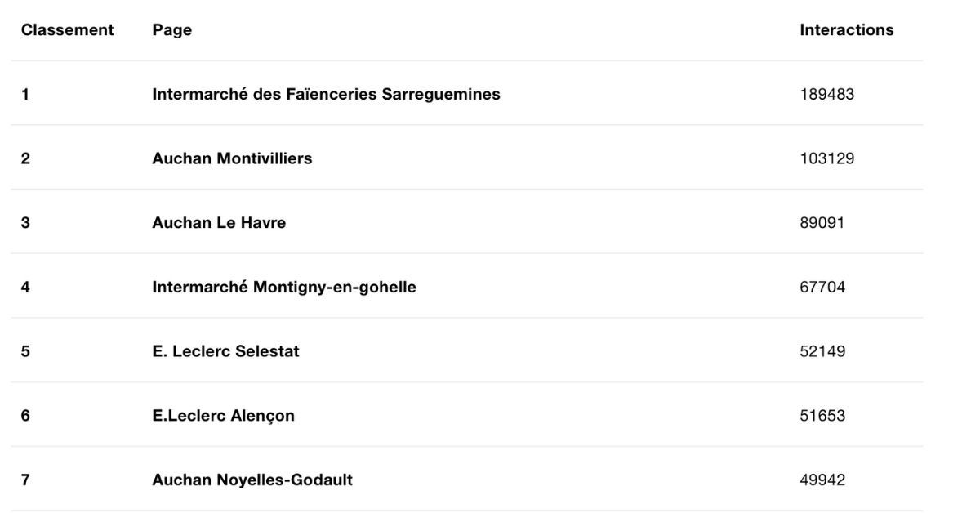Image resolution: width=980 pixels, height=513 pixels.
Task: Click the Classement column header
Action: pos(67,30)
